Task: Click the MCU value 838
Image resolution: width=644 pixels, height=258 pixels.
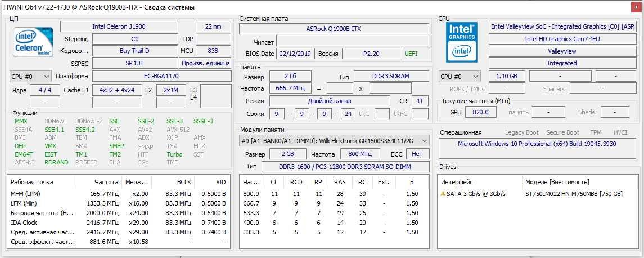Action: point(213,51)
